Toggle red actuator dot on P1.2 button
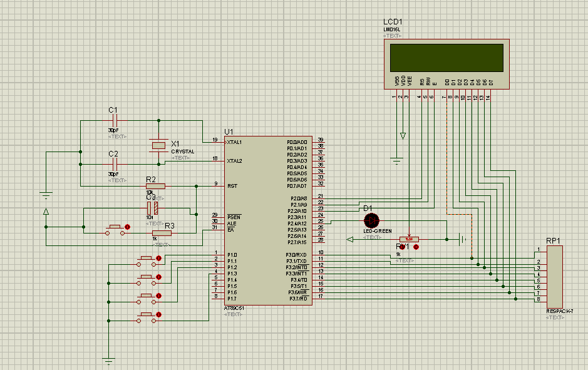The width and height of the screenshot is (588, 370). 158,295
